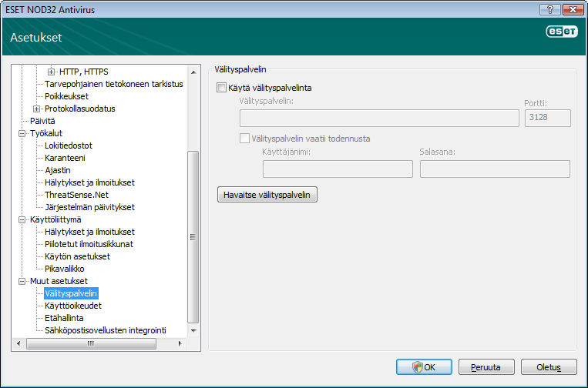
Task: Expand the Protokollasuodatus tree node
Action: tap(36, 109)
